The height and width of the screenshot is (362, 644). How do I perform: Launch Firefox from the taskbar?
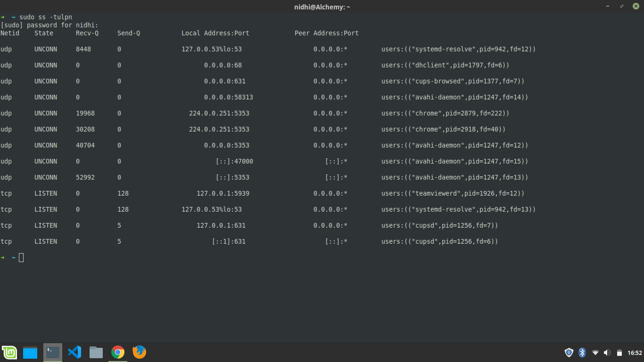[139, 352]
